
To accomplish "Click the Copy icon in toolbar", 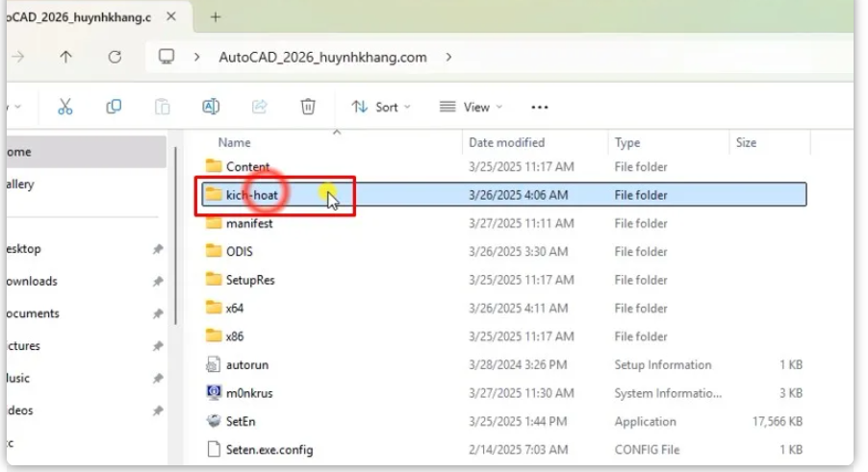I will click(114, 107).
